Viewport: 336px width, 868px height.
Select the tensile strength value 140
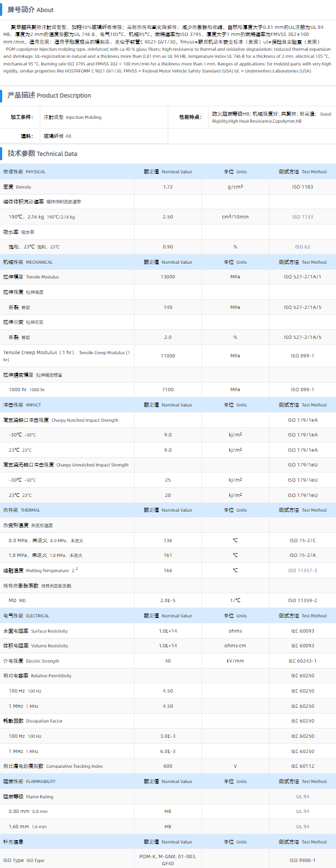tap(168, 307)
